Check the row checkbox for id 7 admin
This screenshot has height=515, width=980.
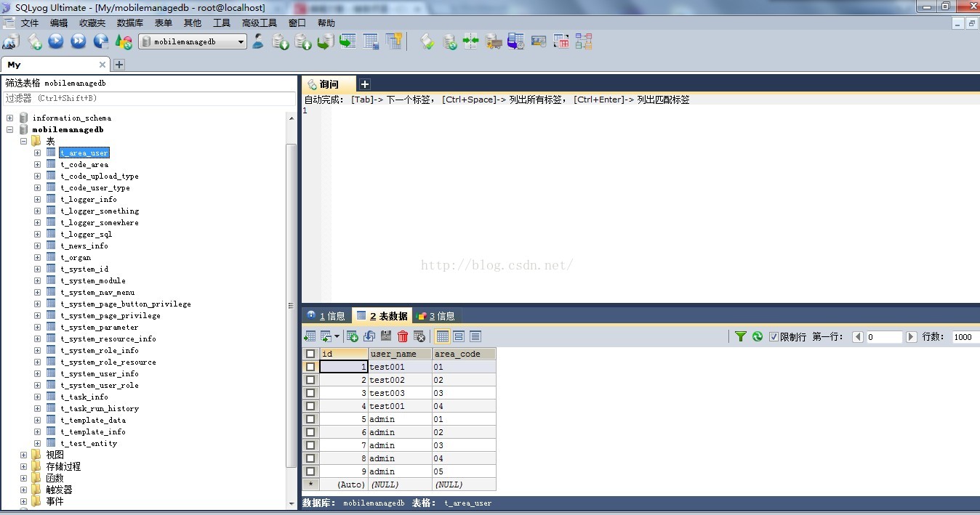tap(310, 445)
